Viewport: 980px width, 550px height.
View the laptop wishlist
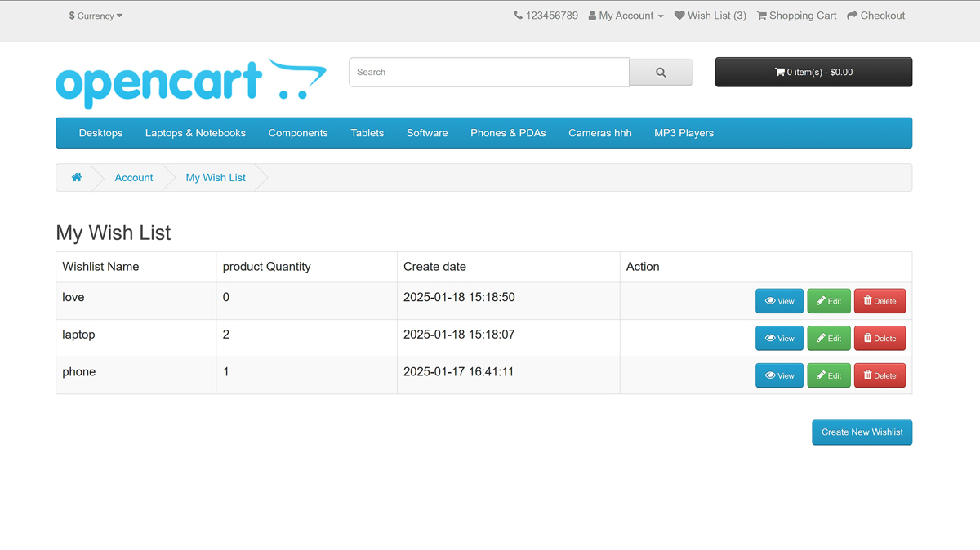click(779, 339)
